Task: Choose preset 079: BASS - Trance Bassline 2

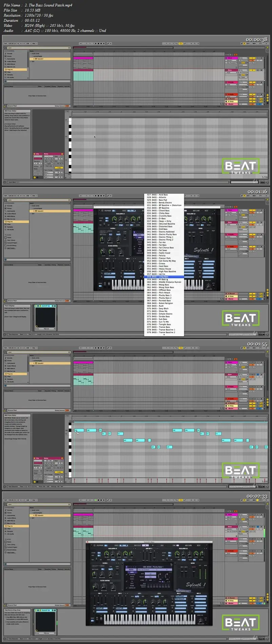Action: (x=164, y=333)
